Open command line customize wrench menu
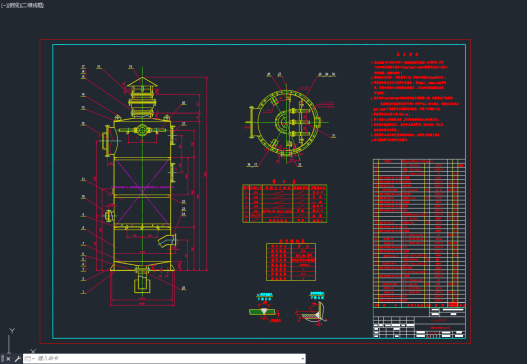527x364 pixels. click(17, 359)
